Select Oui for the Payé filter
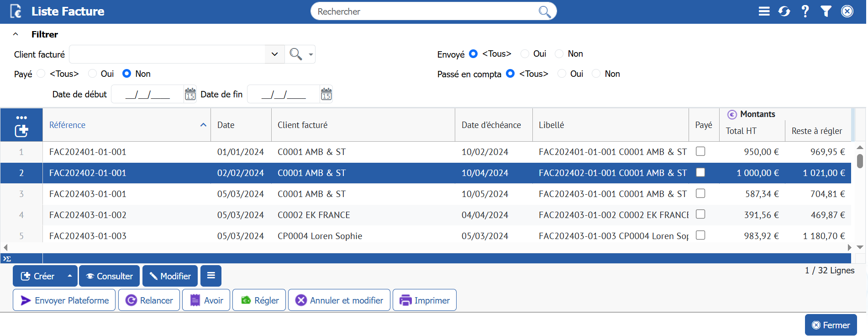The width and height of the screenshot is (868, 336). [x=93, y=74]
